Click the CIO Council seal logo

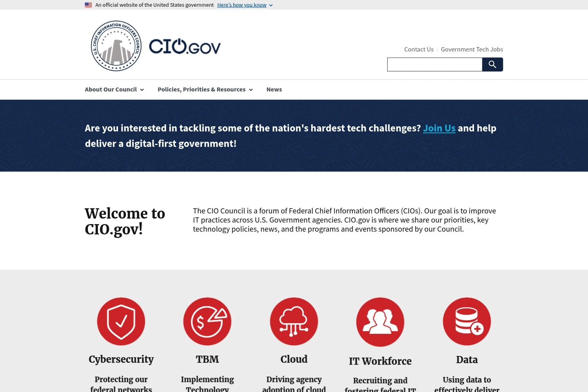(116, 45)
